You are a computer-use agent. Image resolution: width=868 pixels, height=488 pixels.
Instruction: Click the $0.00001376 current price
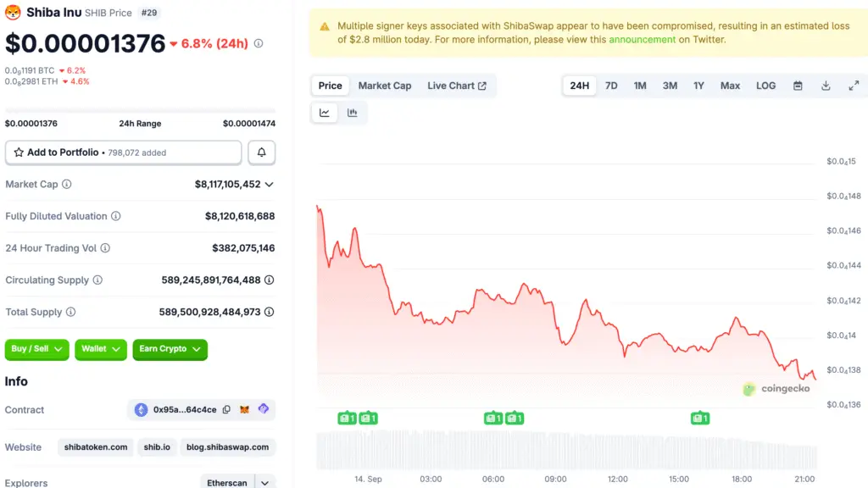[x=86, y=43]
